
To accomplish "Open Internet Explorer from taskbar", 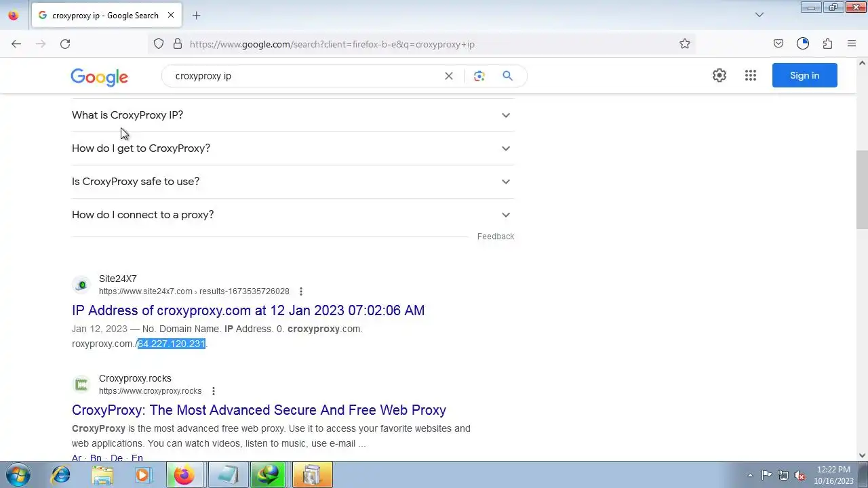I will (61, 474).
